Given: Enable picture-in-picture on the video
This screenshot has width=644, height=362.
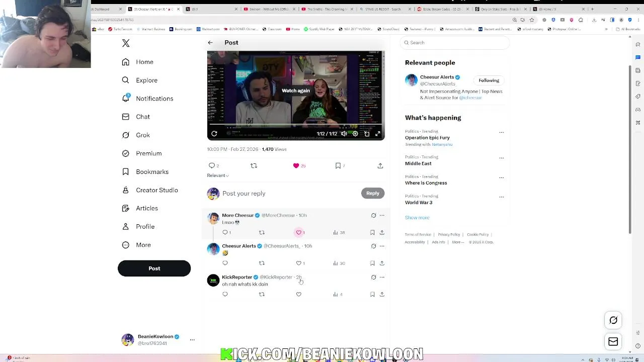Looking at the screenshot, I should [367, 134].
